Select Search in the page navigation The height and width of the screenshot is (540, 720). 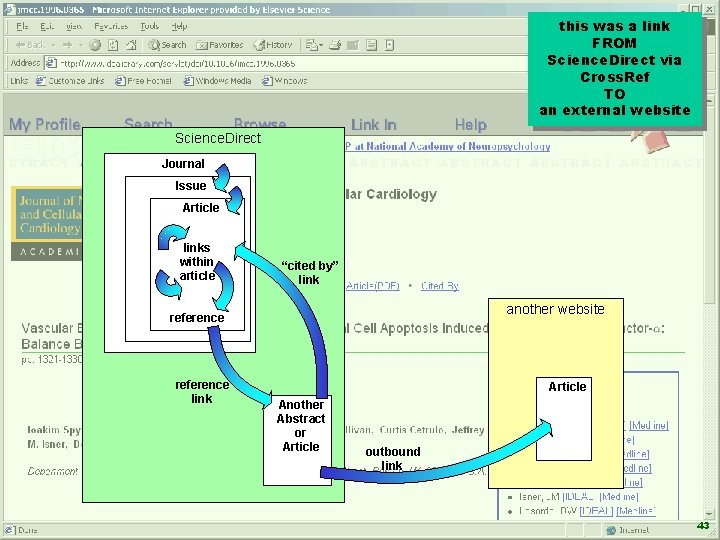coord(148,123)
